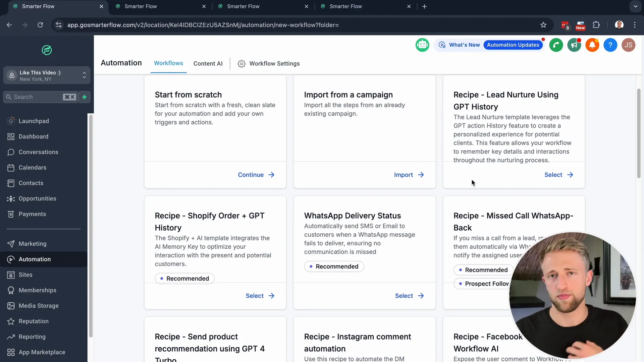Click the Instagram comment automation card title
The height and width of the screenshot is (362, 644).
[x=358, y=343]
